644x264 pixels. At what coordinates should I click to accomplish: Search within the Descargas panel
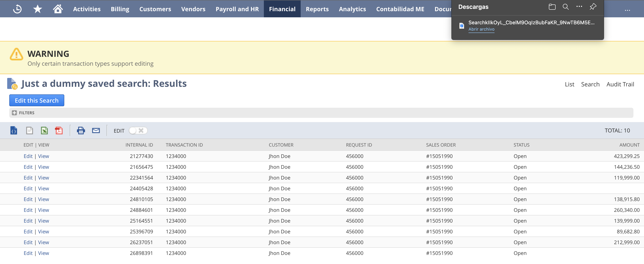click(566, 7)
